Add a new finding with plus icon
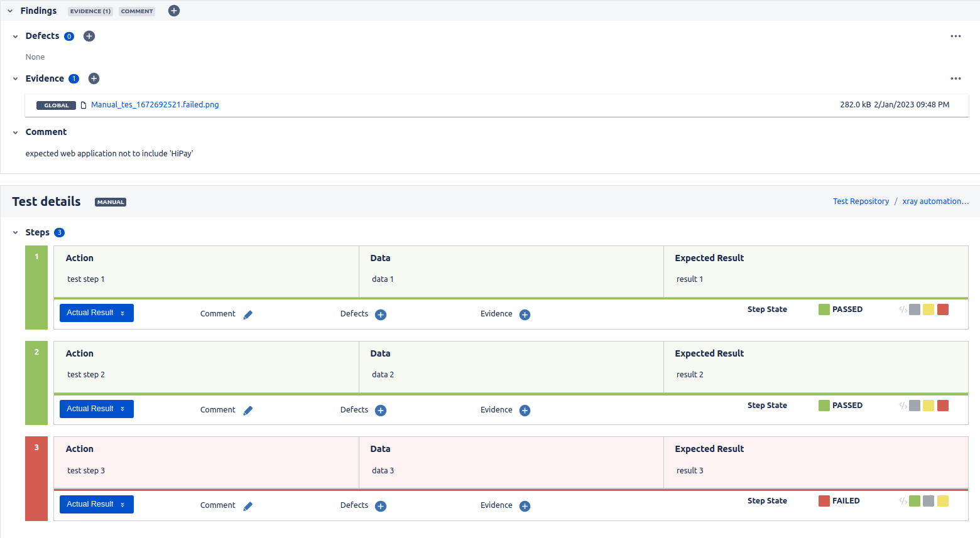The image size is (980, 538). (x=174, y=11)
